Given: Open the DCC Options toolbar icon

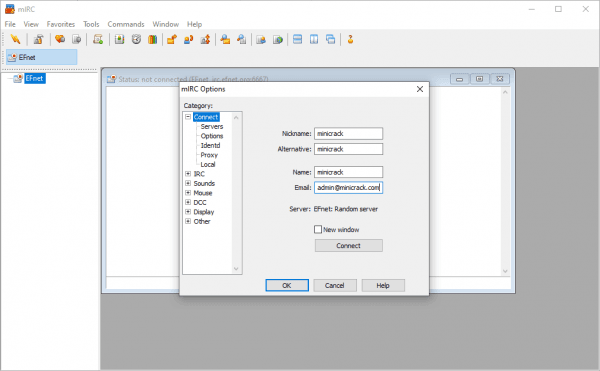Looking at the screenshot, I should coord(205,39).
